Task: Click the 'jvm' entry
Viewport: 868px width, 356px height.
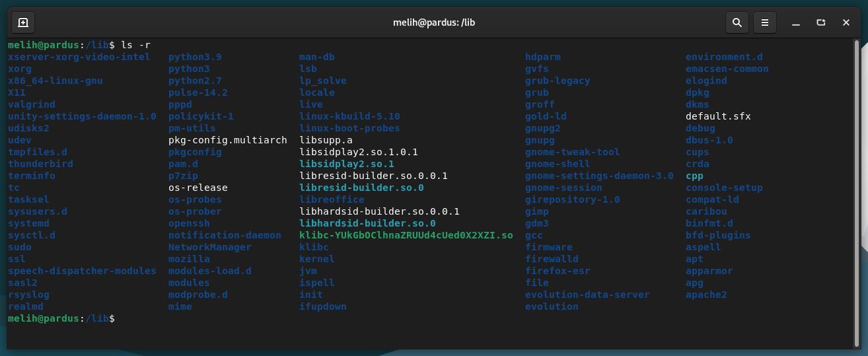Action: 308,271
